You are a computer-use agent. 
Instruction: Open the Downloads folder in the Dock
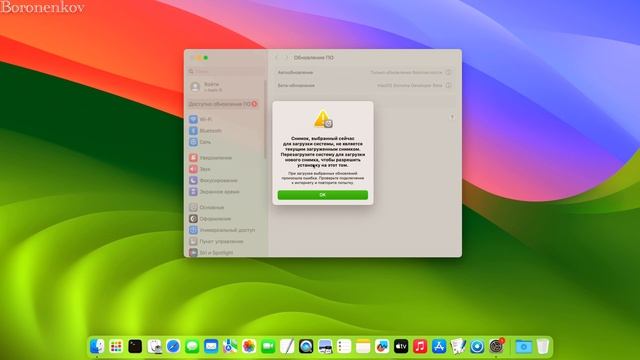tap(524, 347)
